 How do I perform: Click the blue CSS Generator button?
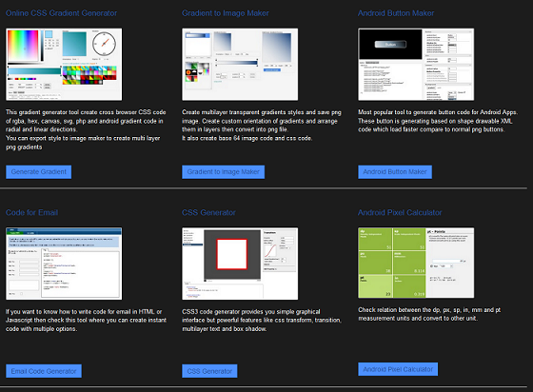click(209, 371)
